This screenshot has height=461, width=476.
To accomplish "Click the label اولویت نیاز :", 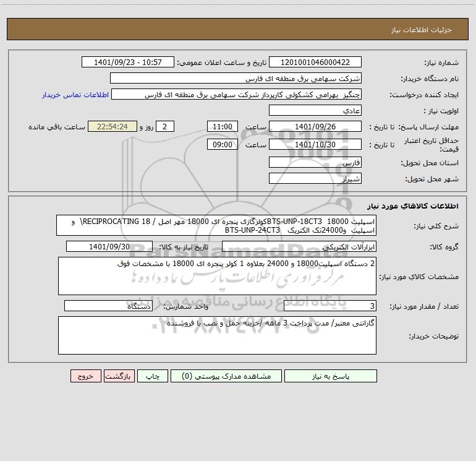I will [x=441, y=111].
